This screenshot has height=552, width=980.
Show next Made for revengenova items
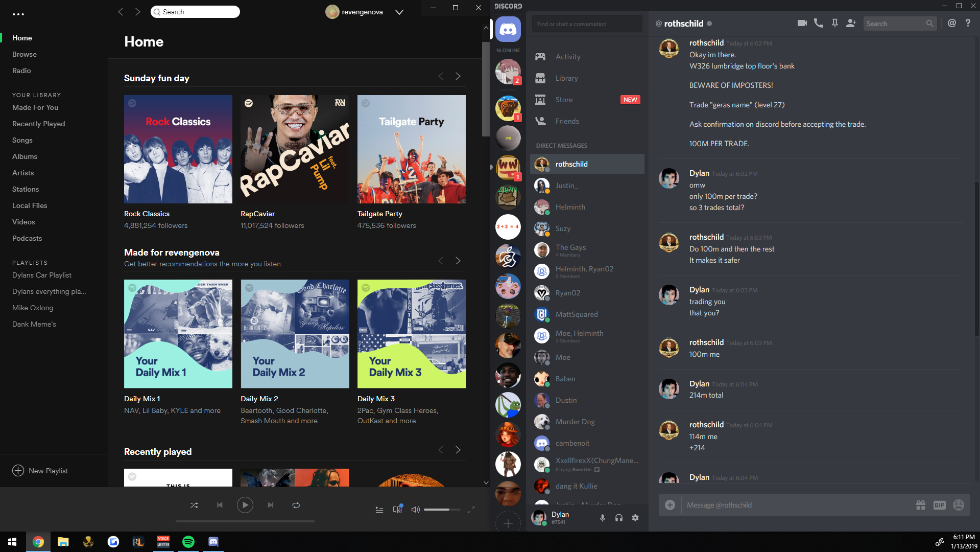click(458, 261)
